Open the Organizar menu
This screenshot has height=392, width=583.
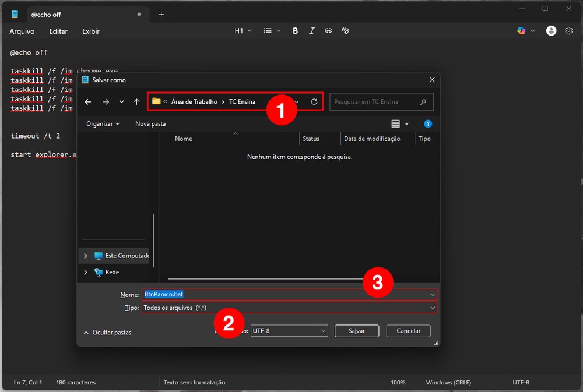(x=103, y=124)
